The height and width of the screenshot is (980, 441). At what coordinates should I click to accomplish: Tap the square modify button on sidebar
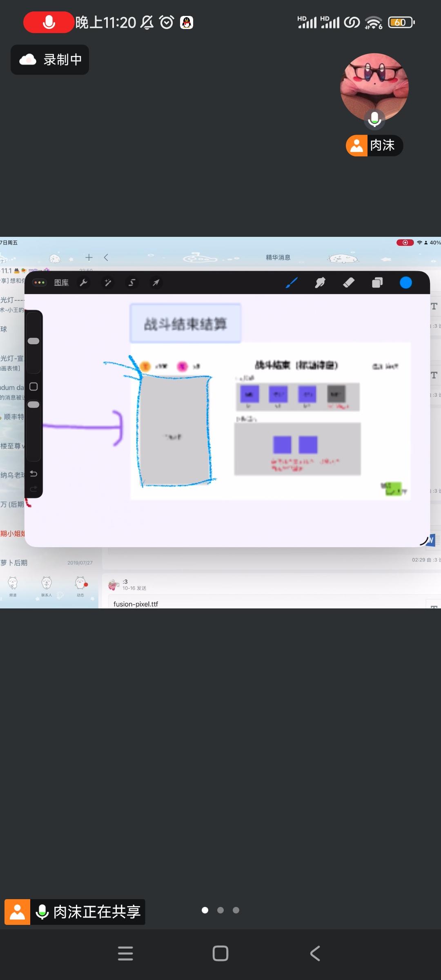coord(33,387)
